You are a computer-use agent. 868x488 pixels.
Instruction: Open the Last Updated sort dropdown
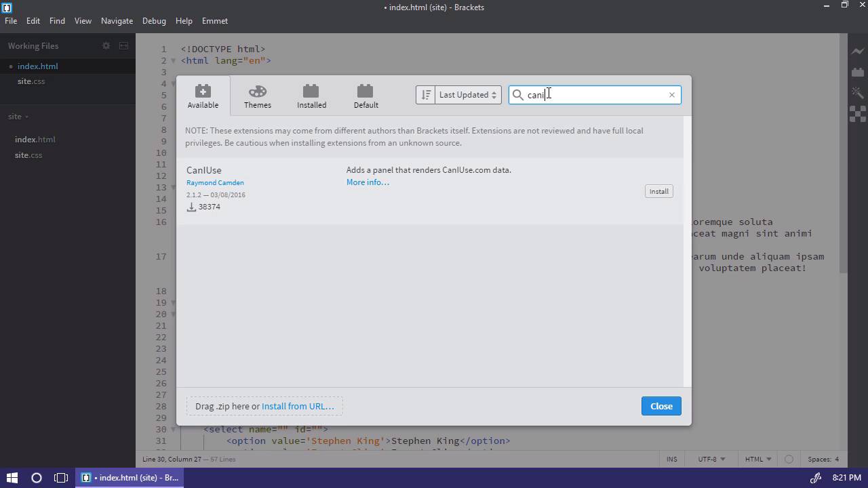(468, 95)
